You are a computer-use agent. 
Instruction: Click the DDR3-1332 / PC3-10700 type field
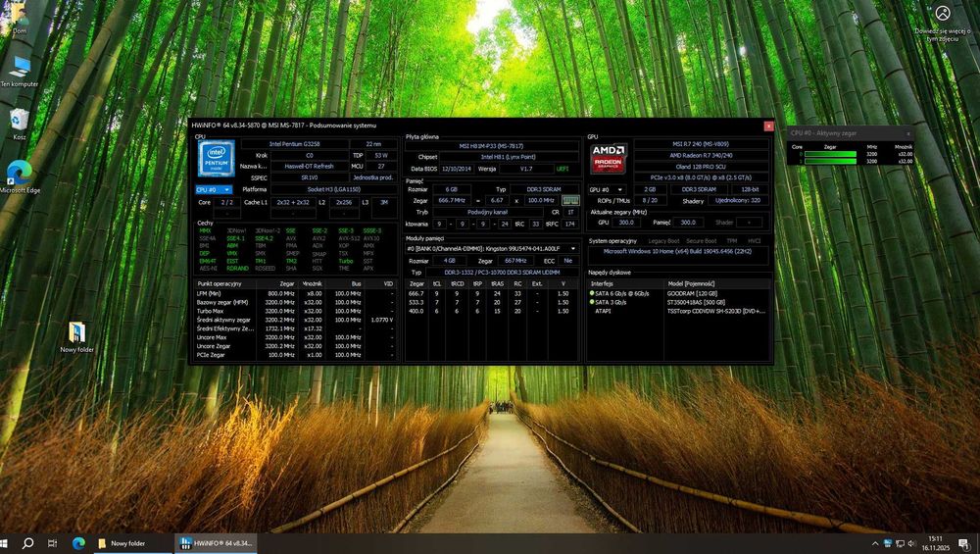503,273
